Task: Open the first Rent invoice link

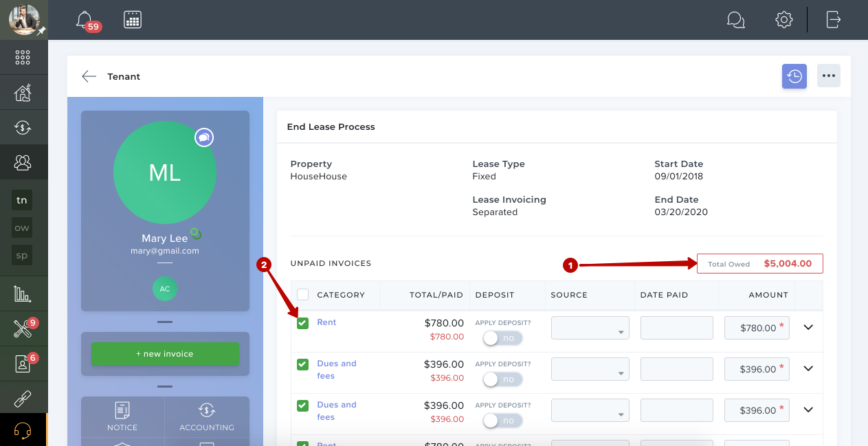Action: pos(326,322)
